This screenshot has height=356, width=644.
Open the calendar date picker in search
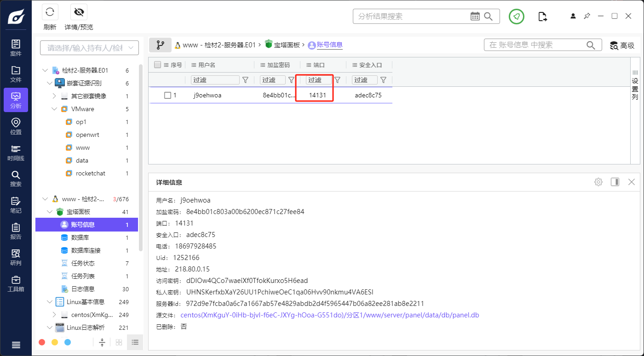point(475,17)
